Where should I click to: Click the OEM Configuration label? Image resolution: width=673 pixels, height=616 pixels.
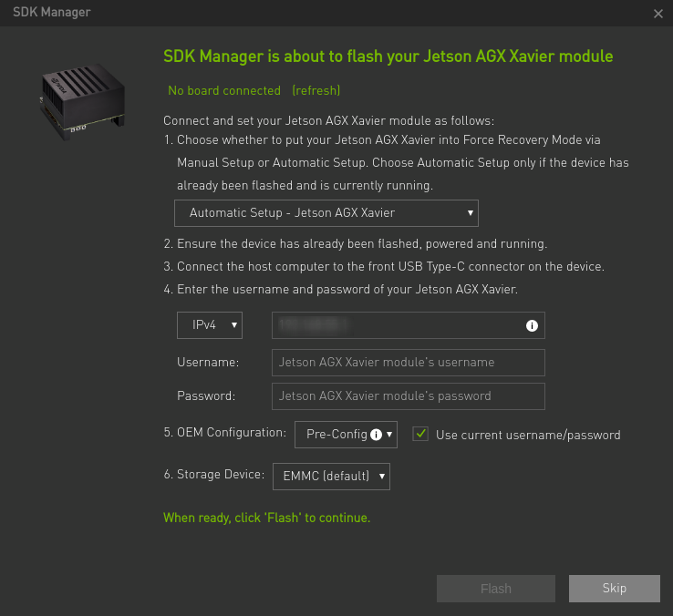(x=224, y=433)
